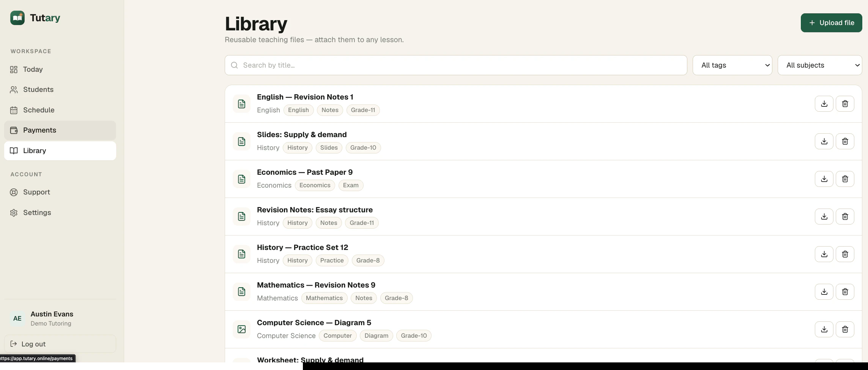Click Grade-8 tag on History Practice Set 12

(x=368, y=261)
